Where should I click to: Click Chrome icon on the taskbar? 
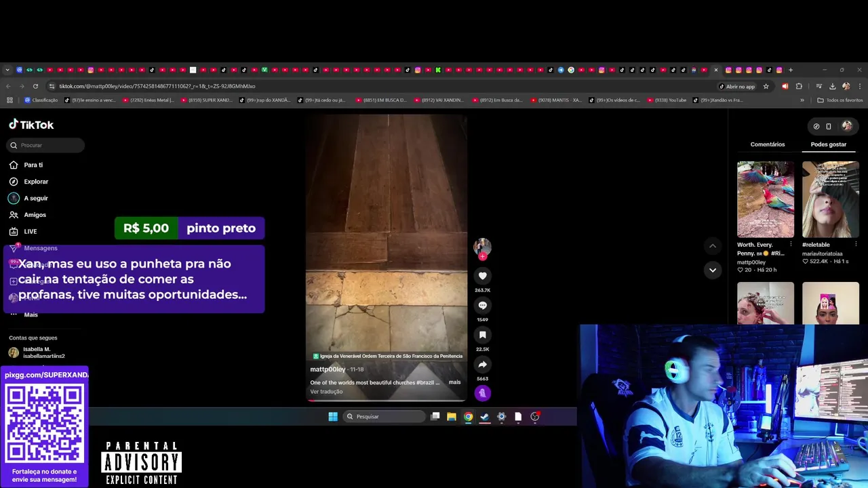tap(468, 417)
